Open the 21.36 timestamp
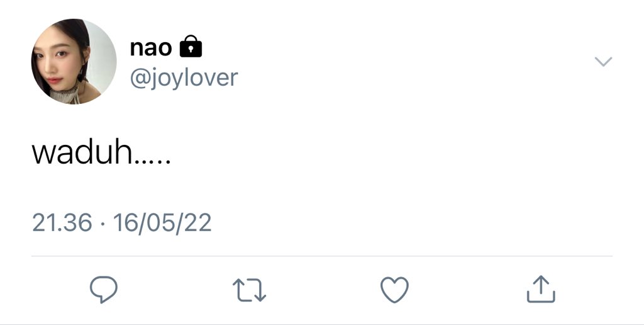The height and width of the screenshot is (325, 644). pyautogui.click(x=62, y=222)
